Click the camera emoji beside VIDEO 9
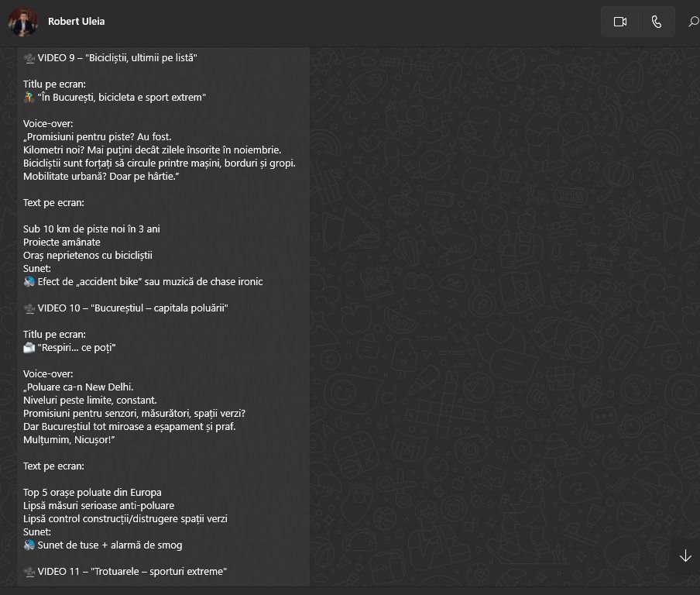 (x=29, y=58)
